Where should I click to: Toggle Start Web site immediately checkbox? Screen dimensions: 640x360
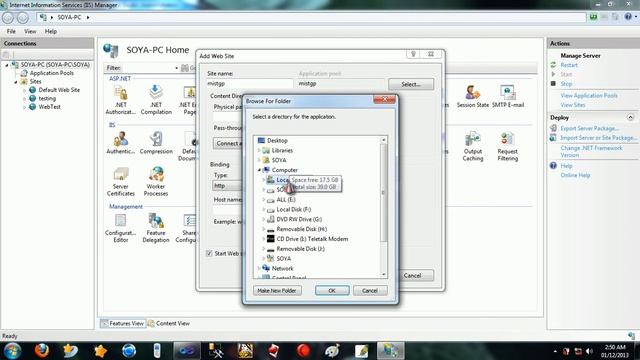[209, 253]
